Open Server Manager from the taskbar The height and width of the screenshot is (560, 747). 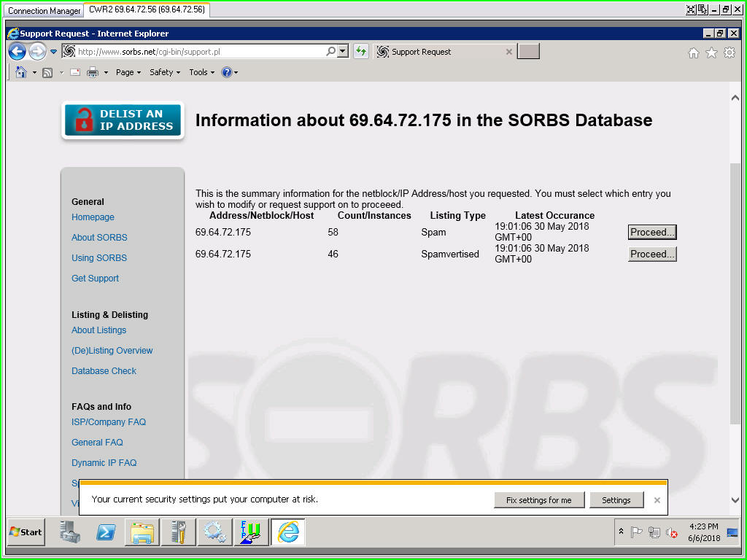click(70, 532)
